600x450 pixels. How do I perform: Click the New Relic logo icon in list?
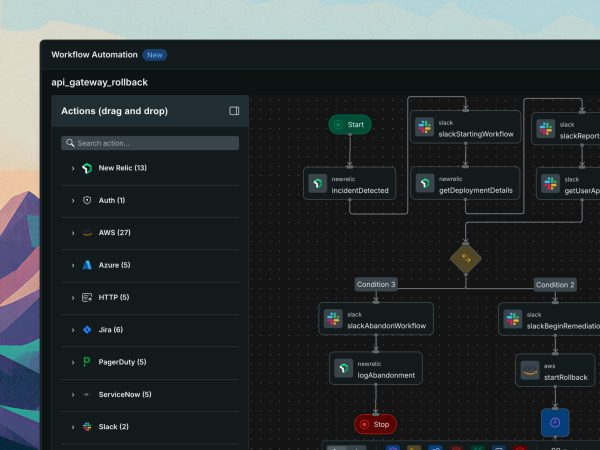coord(87,168)
